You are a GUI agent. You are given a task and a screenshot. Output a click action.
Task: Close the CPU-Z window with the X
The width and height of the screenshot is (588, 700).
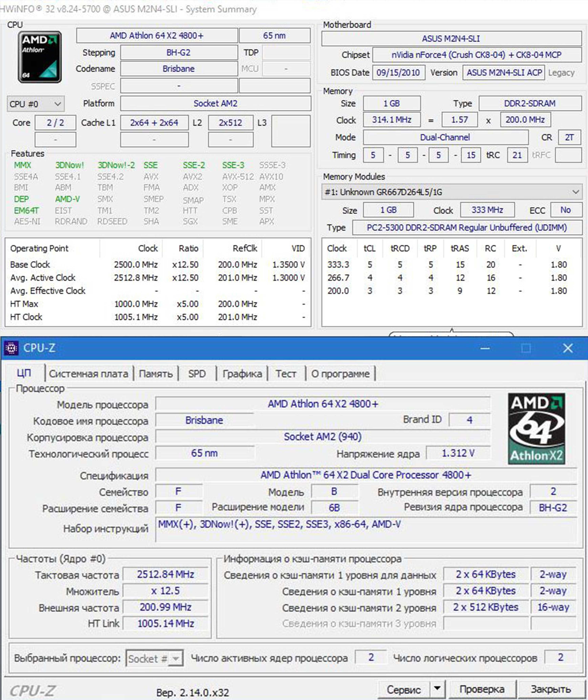coord(568,348)
